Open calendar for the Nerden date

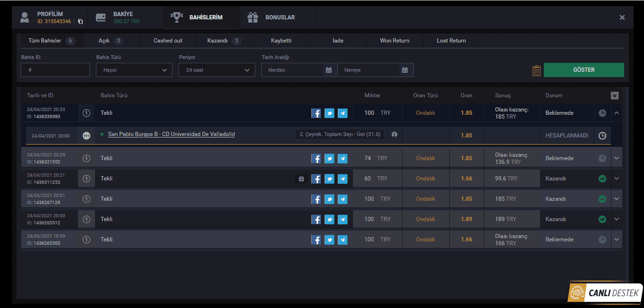(x=329, y=70)
